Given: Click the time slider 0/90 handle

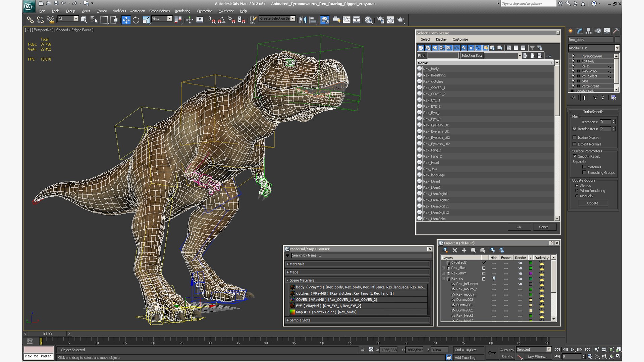Looking at the screenshot, I should [47, 334].
